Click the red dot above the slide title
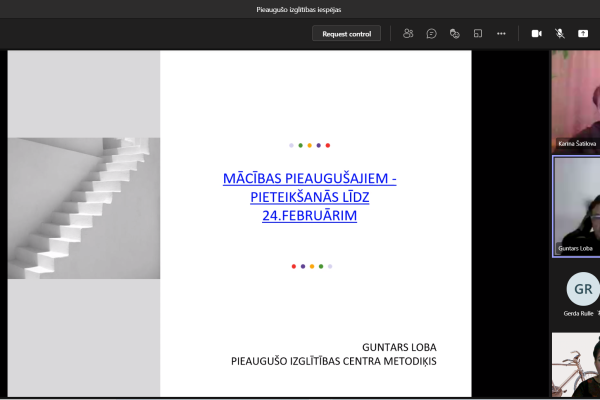Image resolution: width=600 pixels, height=400 pixels. 329,145
